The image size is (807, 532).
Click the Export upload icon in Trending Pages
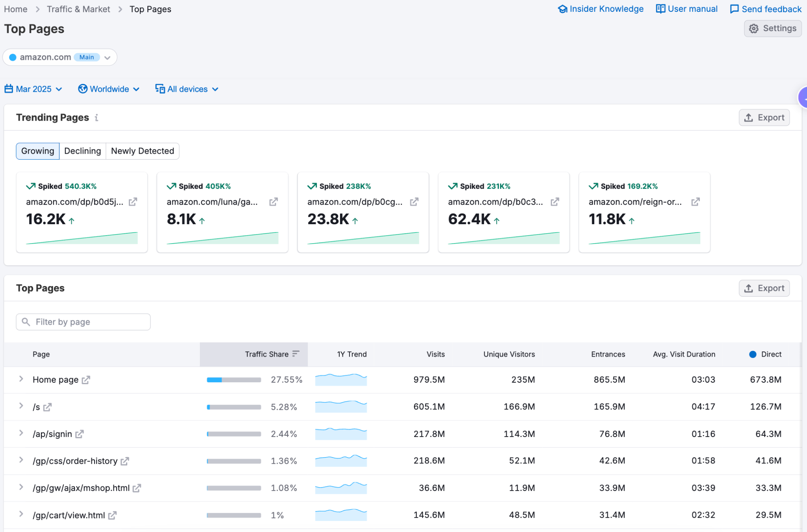coord(748,117)
